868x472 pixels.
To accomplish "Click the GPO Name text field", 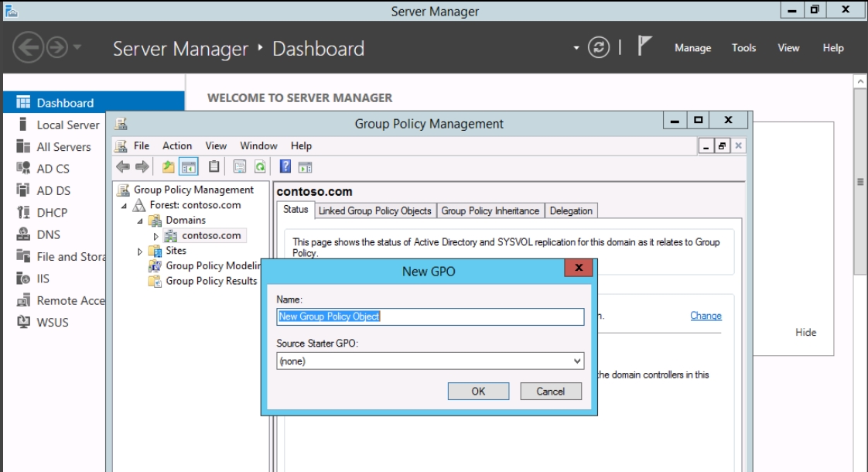I will (430, 316).
